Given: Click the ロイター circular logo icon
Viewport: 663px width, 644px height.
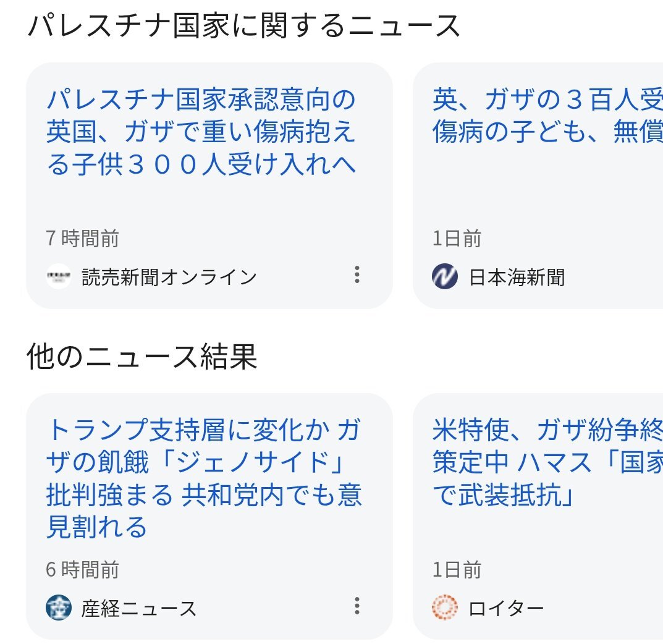Looking at the screenshot, I should coord(445,608).
